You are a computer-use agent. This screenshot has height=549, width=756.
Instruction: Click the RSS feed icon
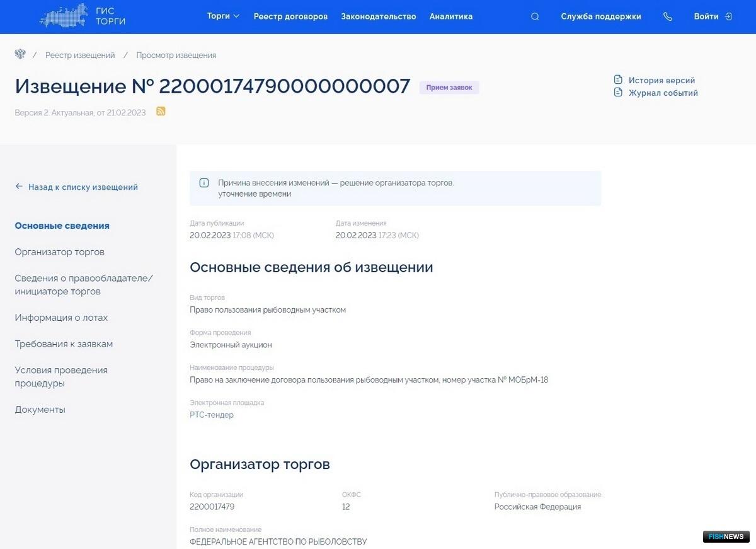tap(161, 112)
